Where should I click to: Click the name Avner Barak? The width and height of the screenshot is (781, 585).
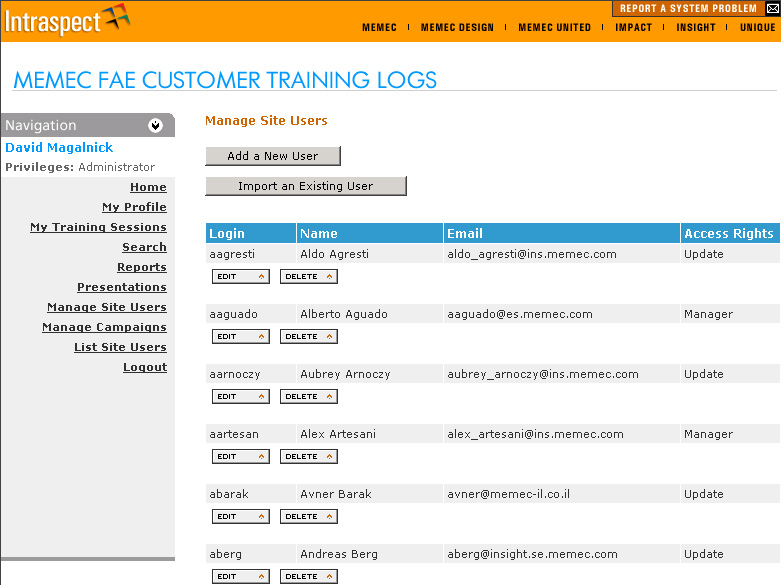[336, 494]
